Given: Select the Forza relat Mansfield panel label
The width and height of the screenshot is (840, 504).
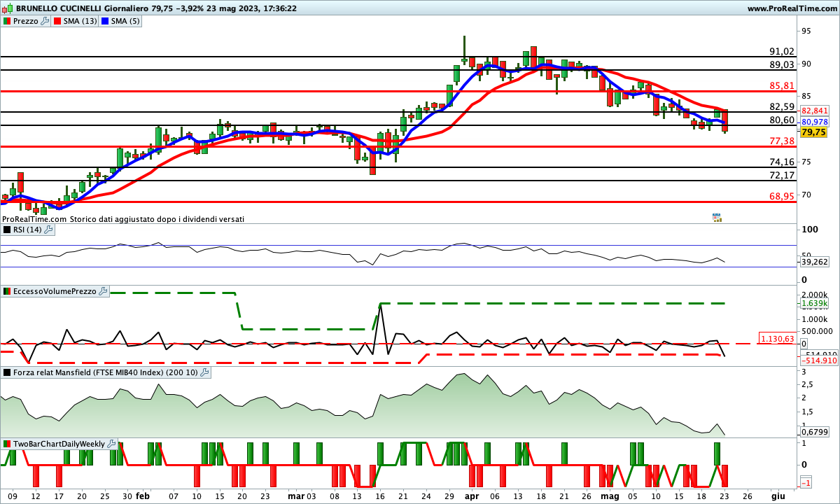Looking at the screenshot, I should pyautogui.click(x=106, y=372).
